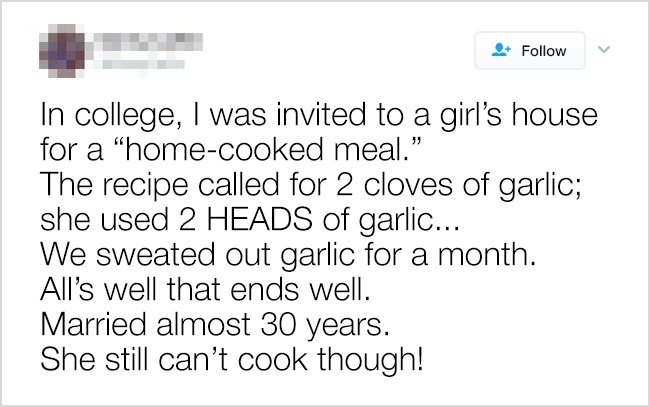This screenshot has height=407, width=650.
Task: Open the blurred profile avatar
Action: pyautogui.click(x=64, y=46)
